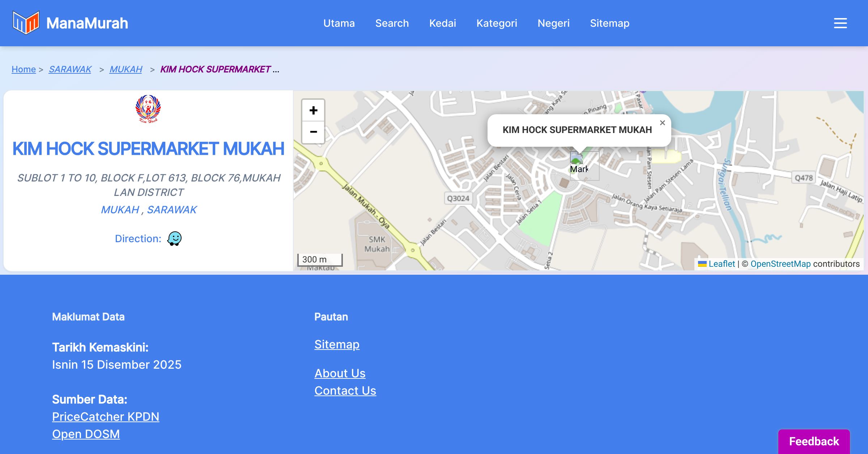Image resolution: width=868 pixels, height=454 pixels.
Task: Open the PriceCatcher KPDN source link
Action: coord(106,416)
